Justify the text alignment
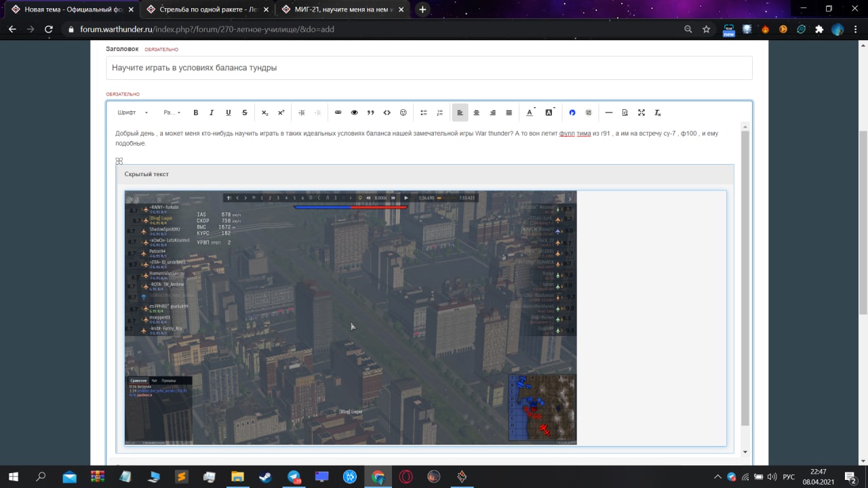Screen dimensions: 868x488 tap(509, 113)
